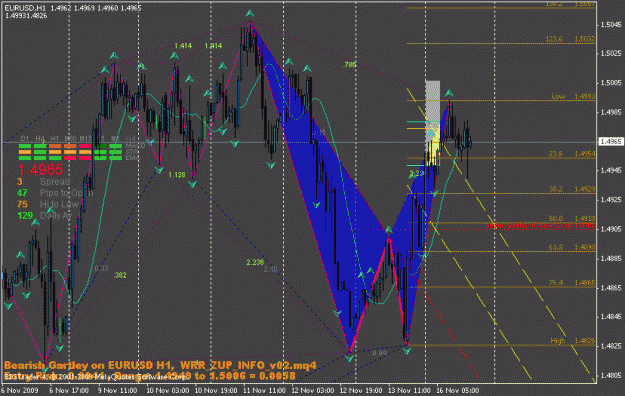Screen dimensions: 625x396
Task: Click the 2.236 ratio label
Action: (x=255, y=262)
